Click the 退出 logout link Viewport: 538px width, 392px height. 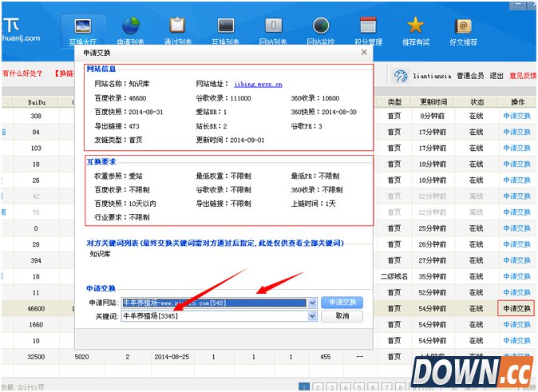[496, 76]
